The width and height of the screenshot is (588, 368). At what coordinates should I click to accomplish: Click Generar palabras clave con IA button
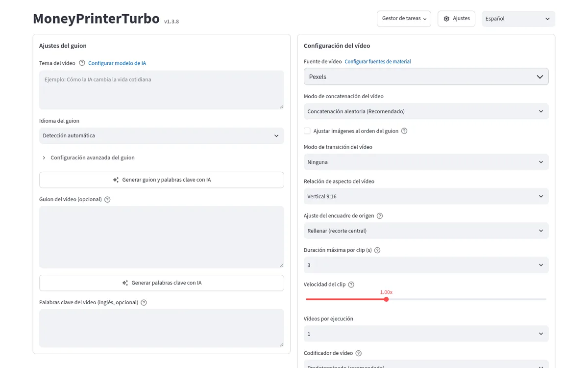(162, 283)
